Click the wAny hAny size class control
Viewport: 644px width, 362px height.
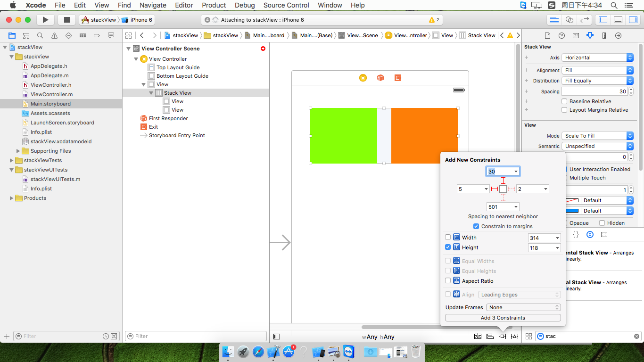coord(378,337)
